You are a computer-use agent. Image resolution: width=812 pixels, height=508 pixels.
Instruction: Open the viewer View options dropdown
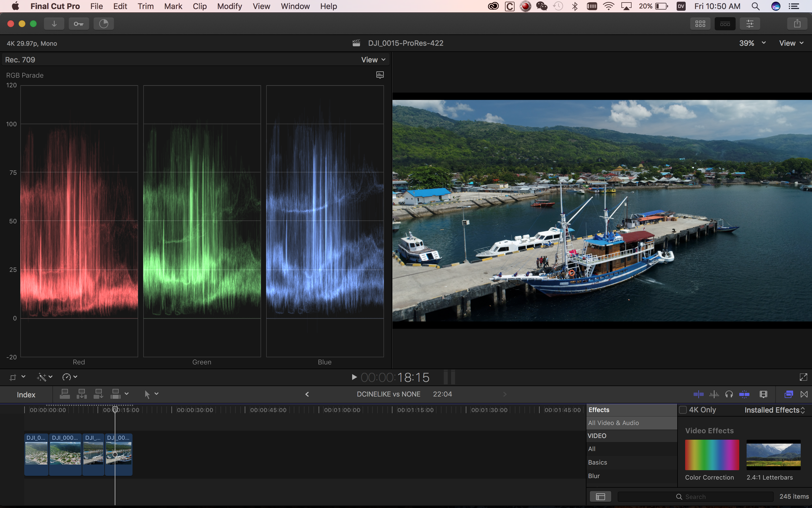791,43
